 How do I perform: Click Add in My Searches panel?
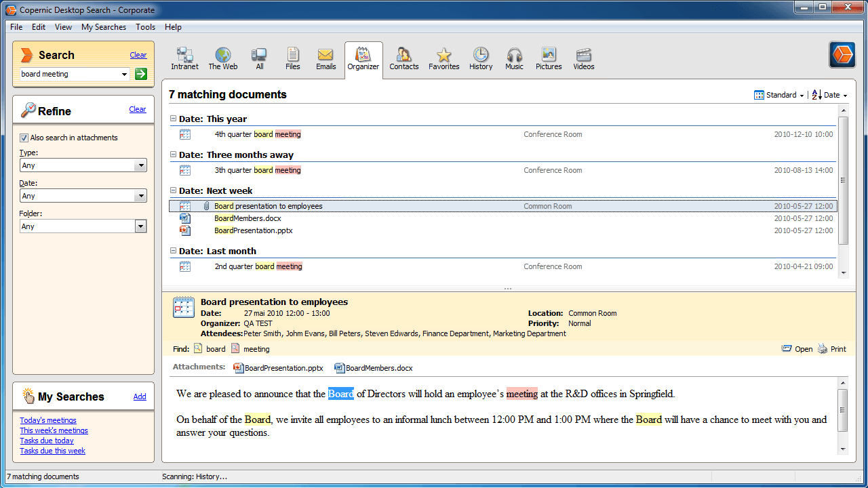140,396
